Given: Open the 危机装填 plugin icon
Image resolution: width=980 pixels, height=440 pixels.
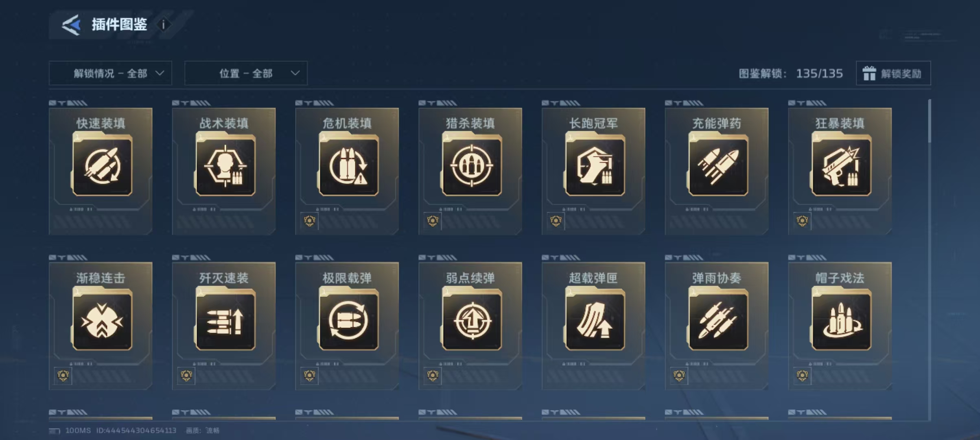Looking at the screenshot, I should [349, 166].
